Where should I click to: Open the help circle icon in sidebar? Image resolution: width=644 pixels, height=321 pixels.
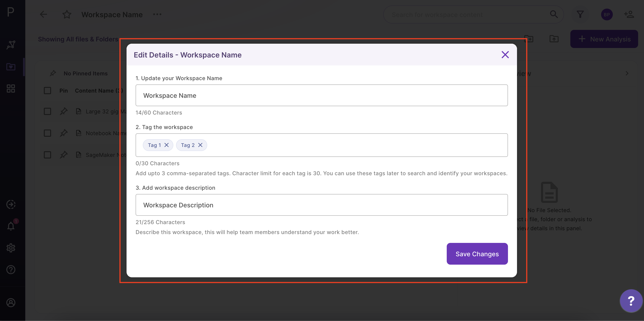pyautogui.click(x=11, y=270)
